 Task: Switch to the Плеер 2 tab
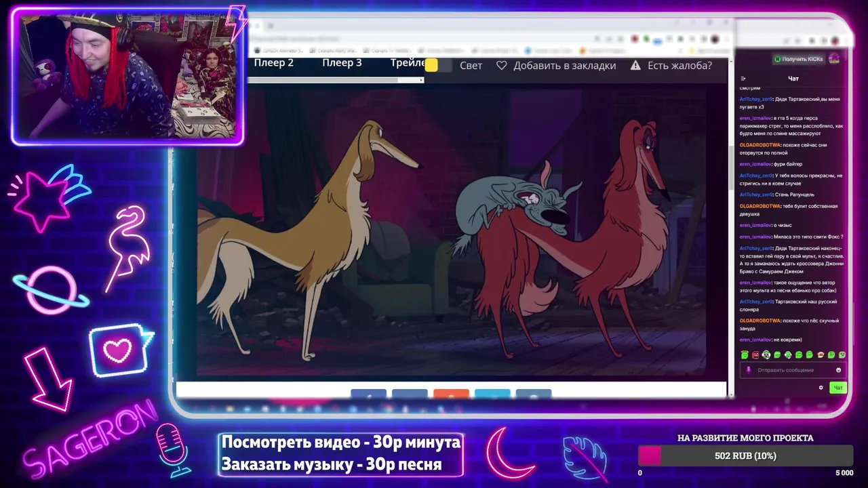(x=274, y=63)
